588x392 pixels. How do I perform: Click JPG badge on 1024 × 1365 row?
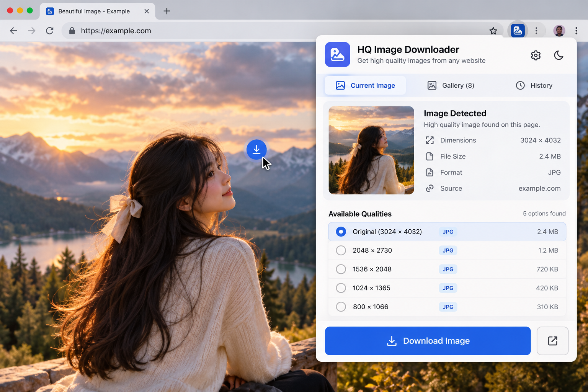click(448, 288)
